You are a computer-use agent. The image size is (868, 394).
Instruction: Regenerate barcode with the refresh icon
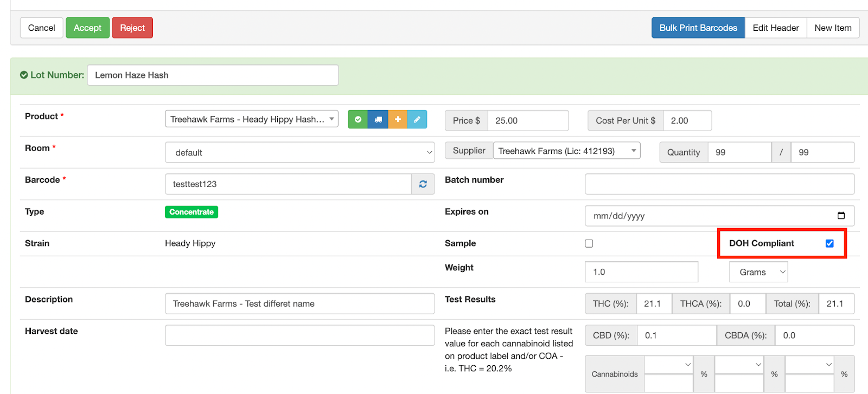click(423, 184)
